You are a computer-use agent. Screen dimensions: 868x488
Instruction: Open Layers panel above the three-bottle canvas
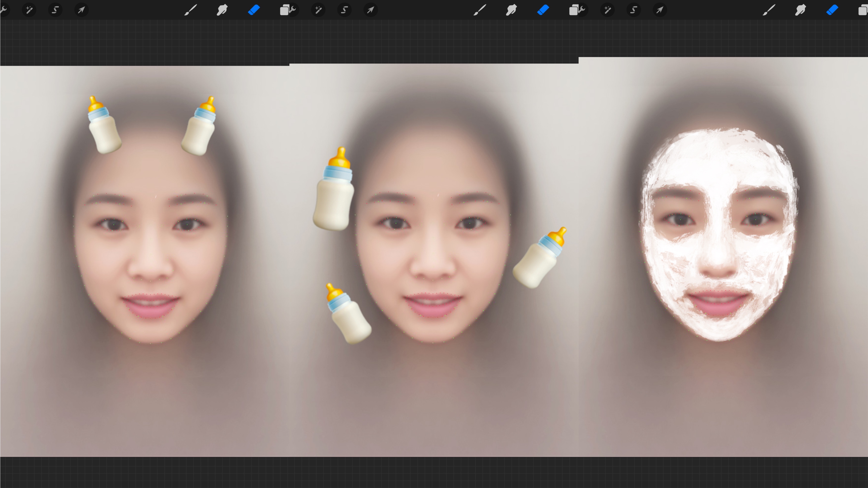click(x=573, y=10)
